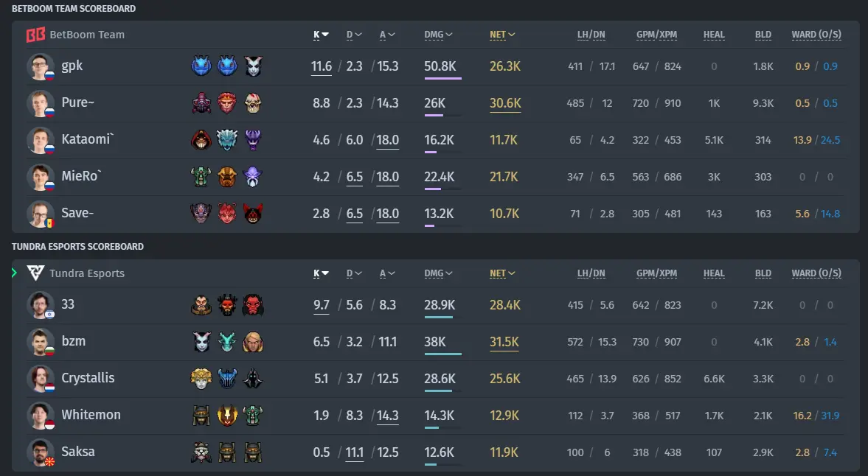This screenshot has height=476, width=868.
Task: Click Tundra WARD (O/S) column header
Action: 816,273
